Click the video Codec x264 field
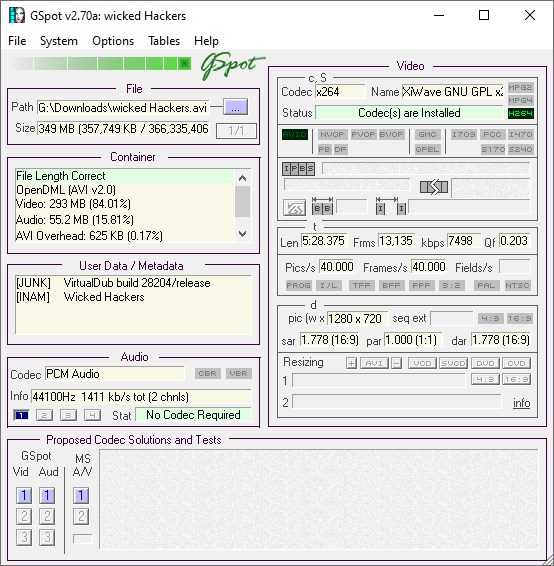The height and width of the screenshot is (566, 554). 340,92
